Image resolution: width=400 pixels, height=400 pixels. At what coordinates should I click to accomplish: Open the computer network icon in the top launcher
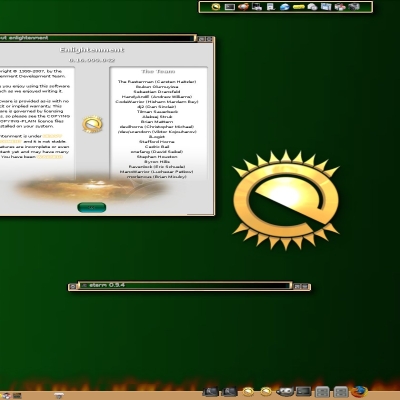point(257,7)
